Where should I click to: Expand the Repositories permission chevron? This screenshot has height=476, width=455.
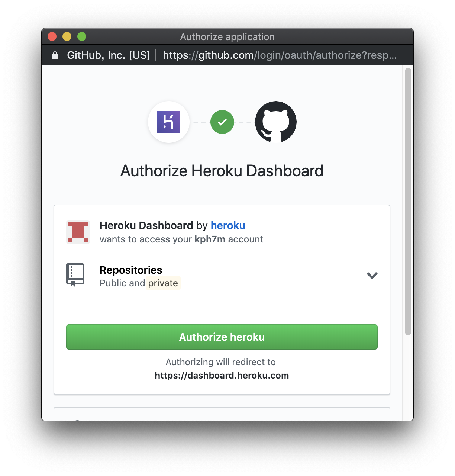point(372,276)
